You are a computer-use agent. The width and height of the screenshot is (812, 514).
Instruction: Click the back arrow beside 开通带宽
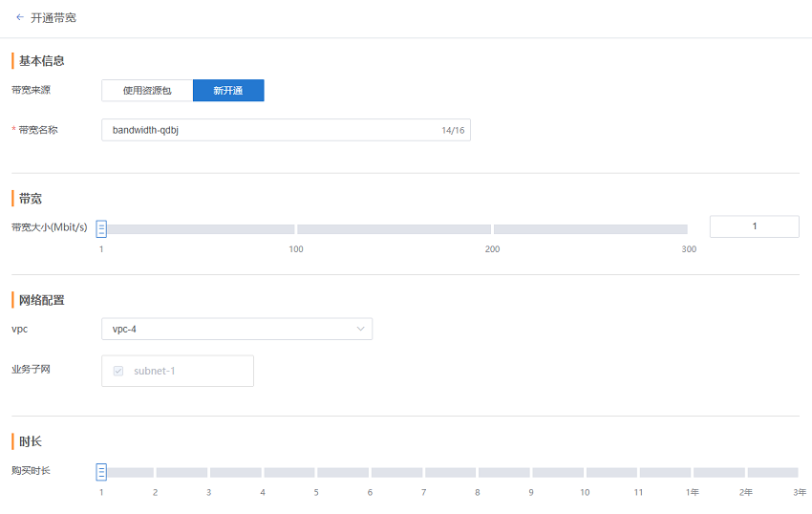(20, 17)
